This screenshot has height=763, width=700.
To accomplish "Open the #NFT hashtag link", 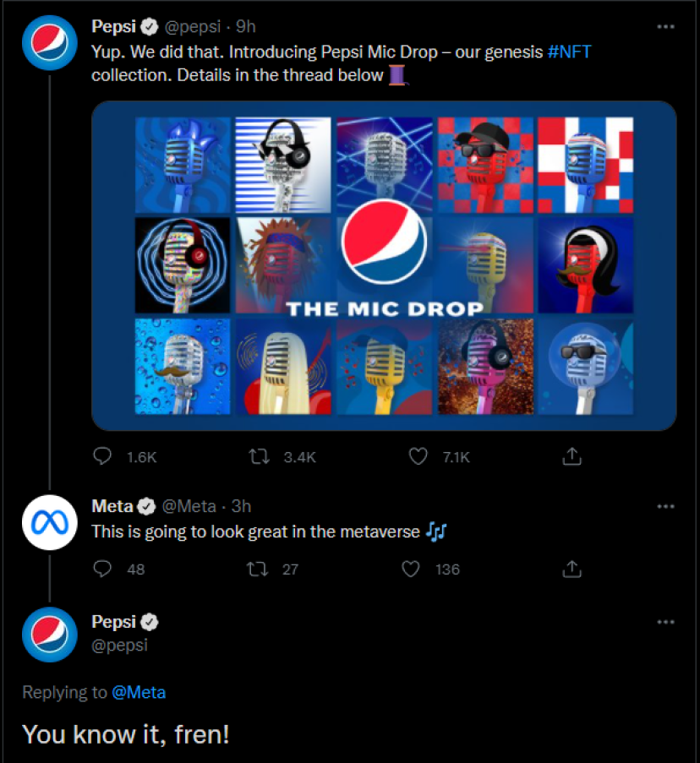I will (569, 52).
